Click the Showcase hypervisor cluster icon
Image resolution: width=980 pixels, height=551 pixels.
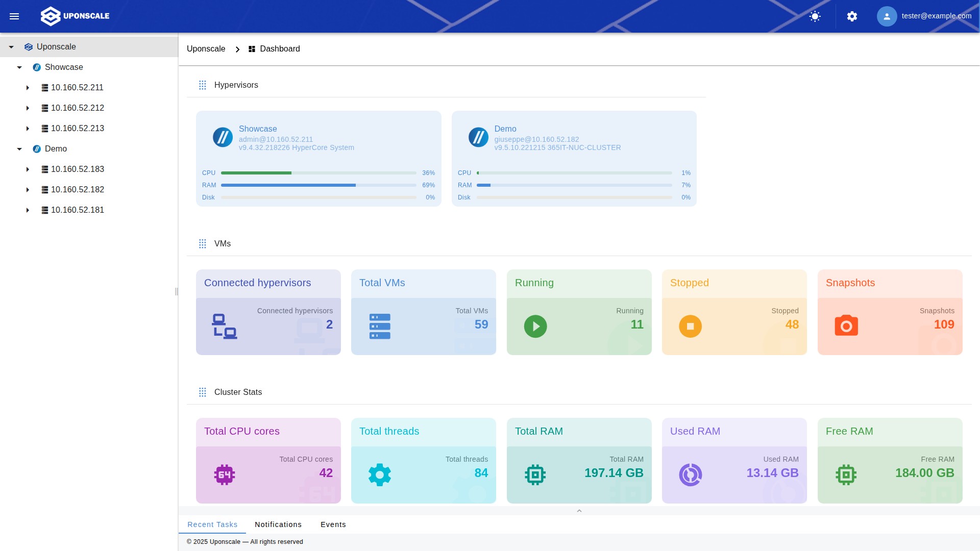pyautogui.click(x=223, y=137)
